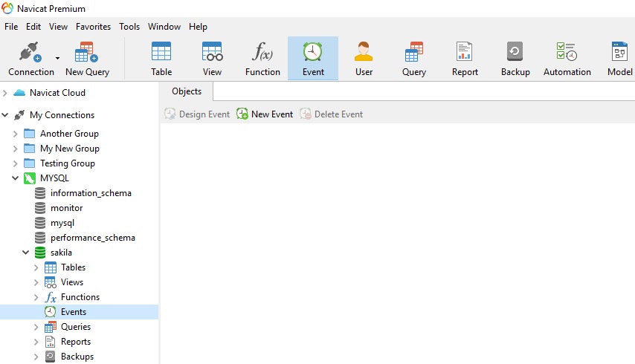The width and height of the screenshot is (635, 364).
Task: Select the Navicat Cloud icon
Action: point(19,93)
